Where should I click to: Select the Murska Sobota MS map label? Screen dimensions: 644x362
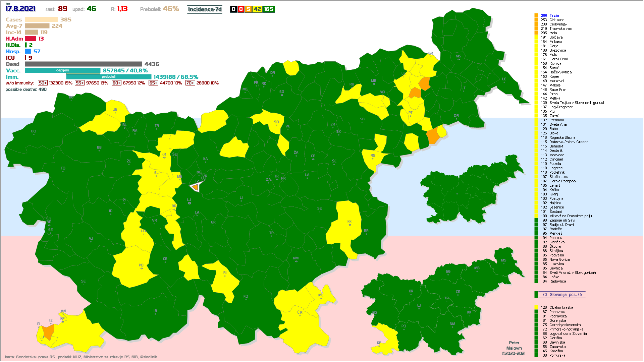458,56
